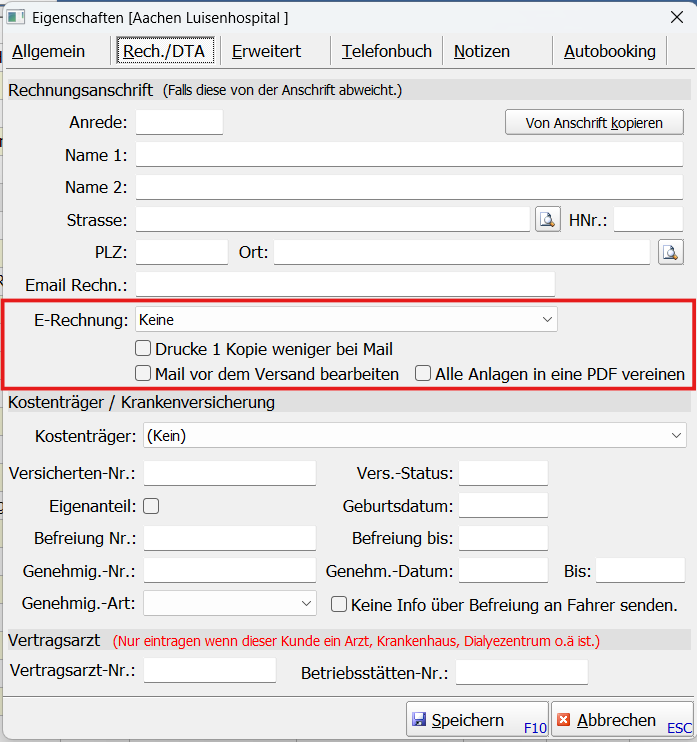Toggle Alle Anlagen in eine PDF vereinen
Image resolution: width=697 pixels, height=742 pixels.
click(424, 374)
